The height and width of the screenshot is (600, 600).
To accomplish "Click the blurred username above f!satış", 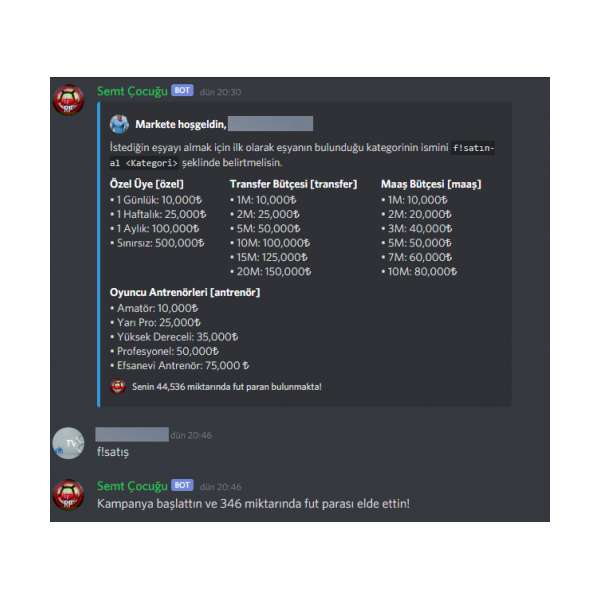I will (x=132, y=435).
